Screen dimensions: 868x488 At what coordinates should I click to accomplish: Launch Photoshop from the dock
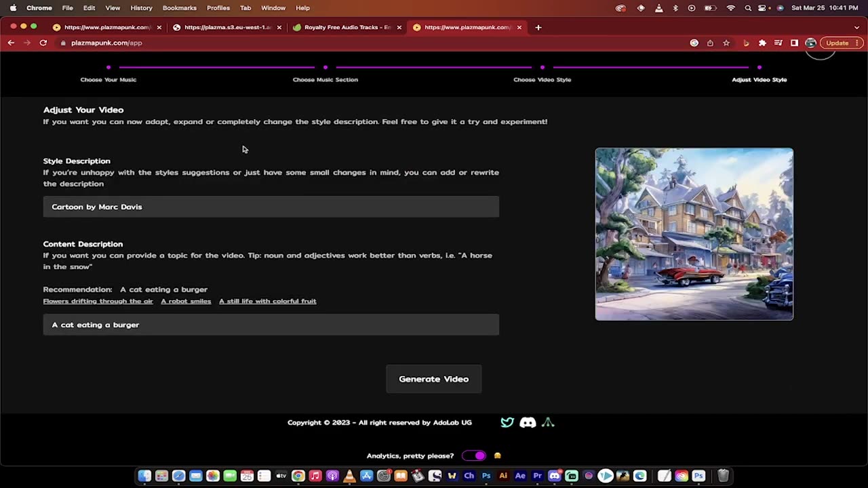[486, 476]
